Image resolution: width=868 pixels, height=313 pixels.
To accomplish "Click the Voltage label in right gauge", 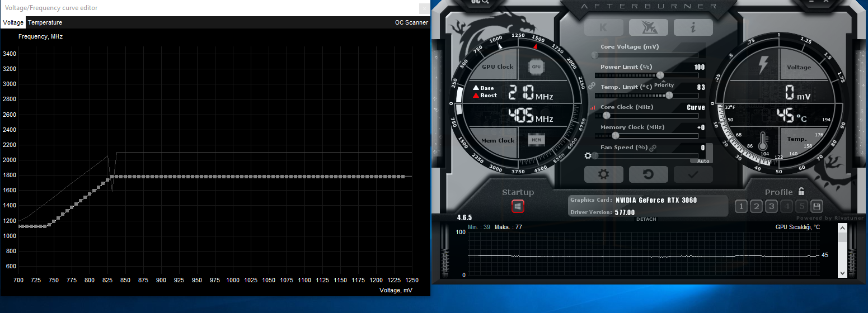I will click(799, 67).
